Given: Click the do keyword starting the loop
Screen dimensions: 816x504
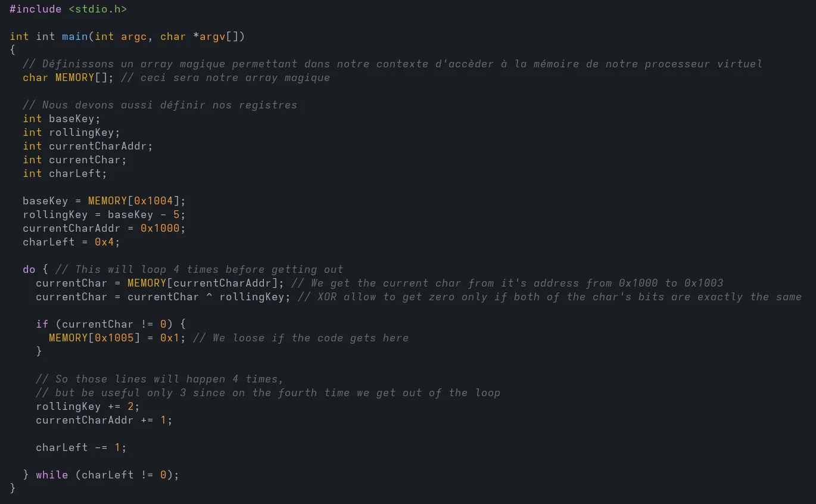Looking at the screenshot, I should [29, 269].
